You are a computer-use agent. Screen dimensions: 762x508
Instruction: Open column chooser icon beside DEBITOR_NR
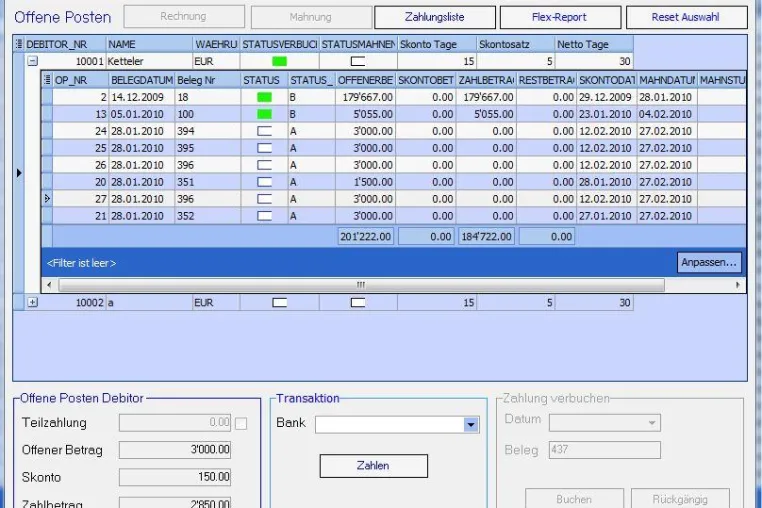pyautogui.click(x=19, y=44)
